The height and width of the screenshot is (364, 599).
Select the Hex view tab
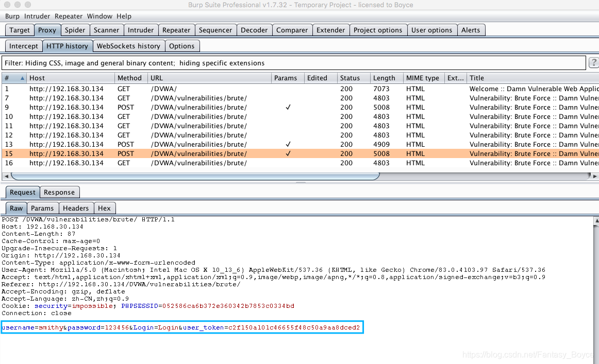coord(104,209)
